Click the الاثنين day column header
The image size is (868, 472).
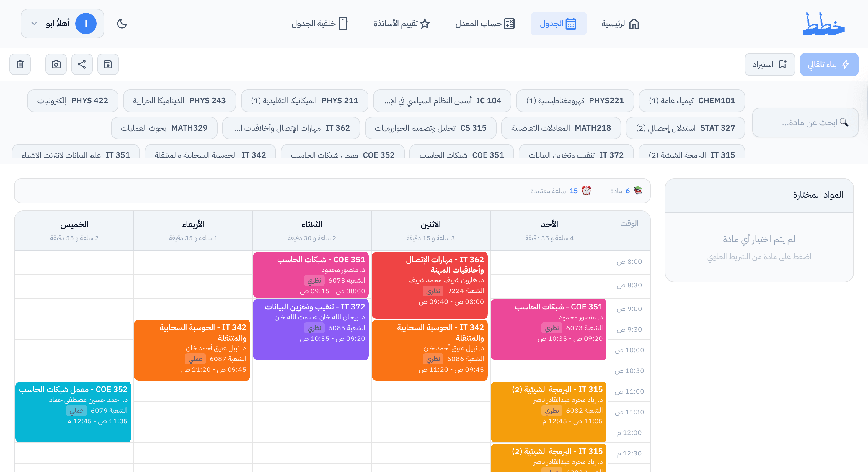click(431, 231)
